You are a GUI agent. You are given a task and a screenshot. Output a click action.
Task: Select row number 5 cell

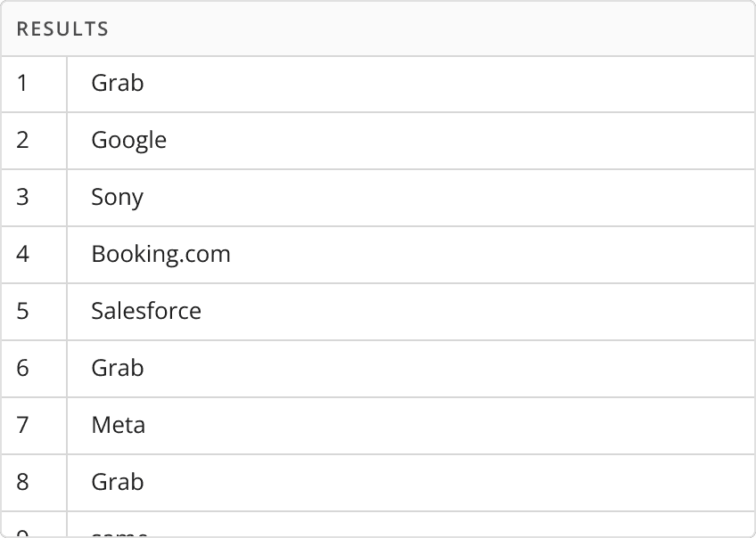[34, 312]
